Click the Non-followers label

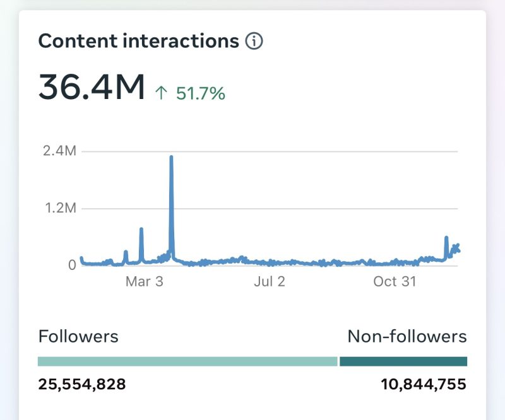pyautogui.click(x=407, y=336)
